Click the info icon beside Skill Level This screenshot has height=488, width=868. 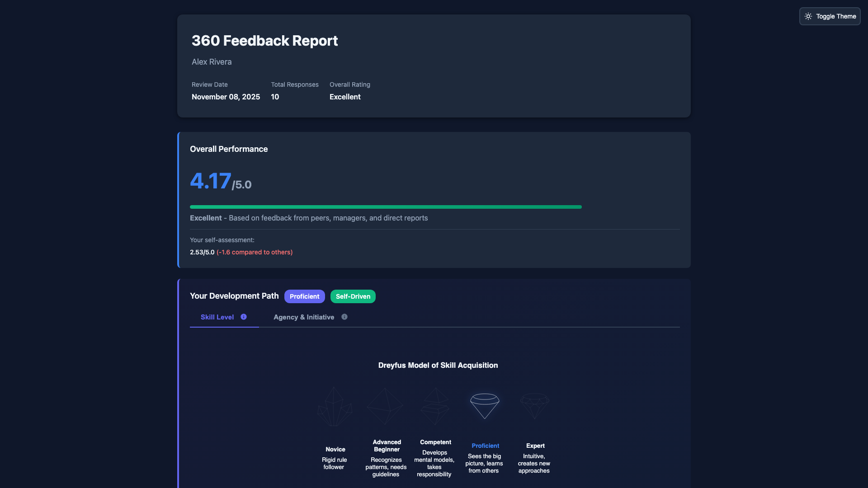(244, 317)
